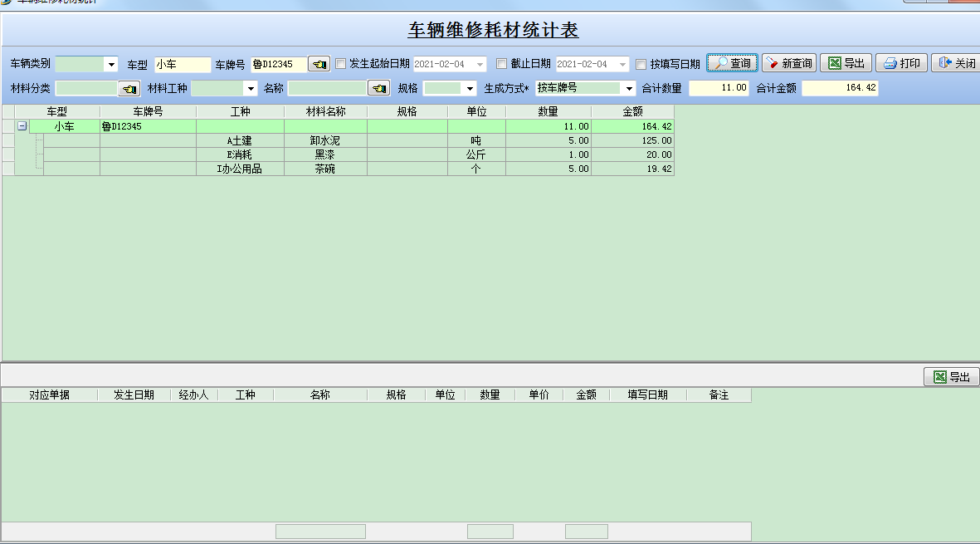Image resolution: width=980 pixels, height=544 pixels.
Task: Click the 新查询 button
Action: click(787, 62)
